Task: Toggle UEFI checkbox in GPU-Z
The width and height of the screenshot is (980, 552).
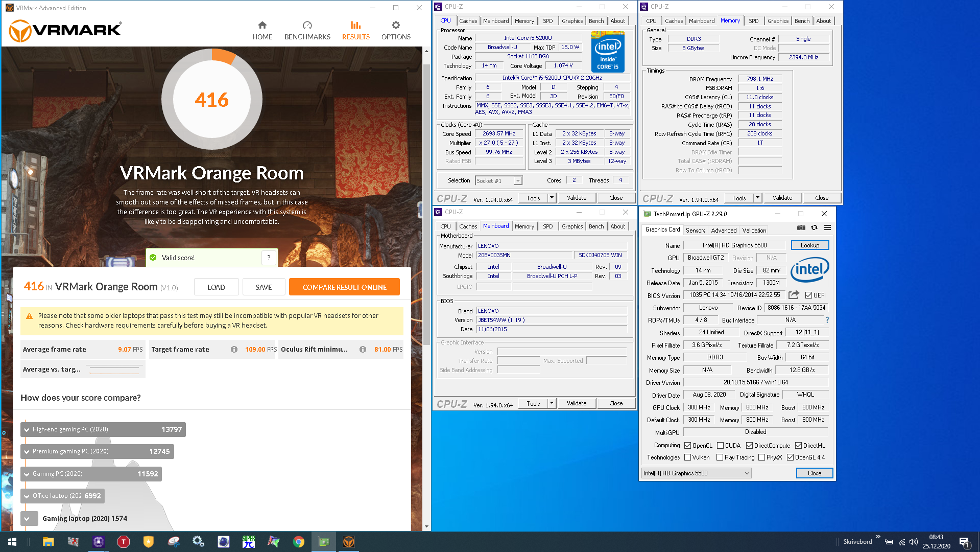Action: click(808, 295)
